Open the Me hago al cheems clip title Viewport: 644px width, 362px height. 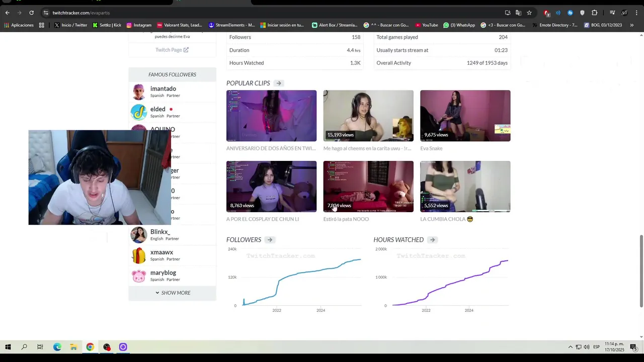coord(367,148)
